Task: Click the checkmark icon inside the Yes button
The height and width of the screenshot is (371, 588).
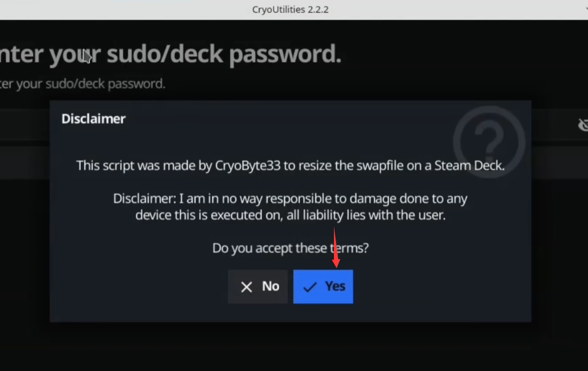Action: point(309,286)
